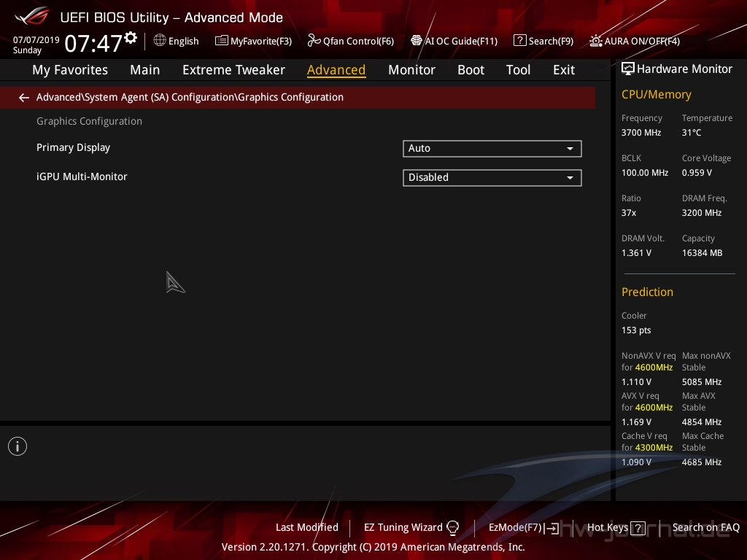Click the 37x ratio value

coord(628,213)
